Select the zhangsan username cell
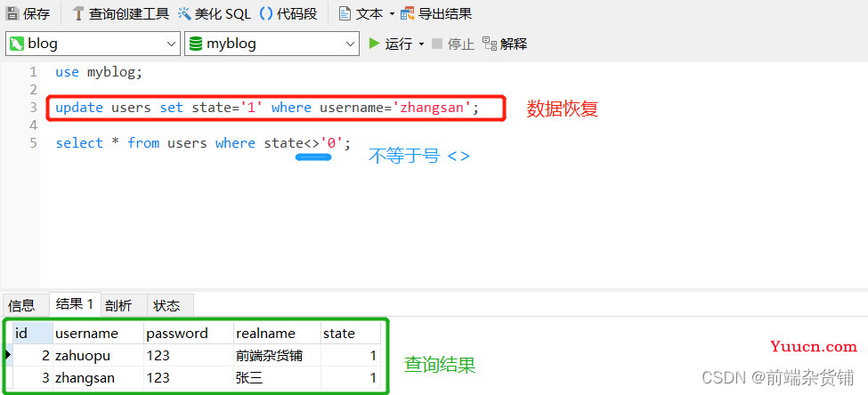The width and height of the screenshot is (868, 395). 99,378
